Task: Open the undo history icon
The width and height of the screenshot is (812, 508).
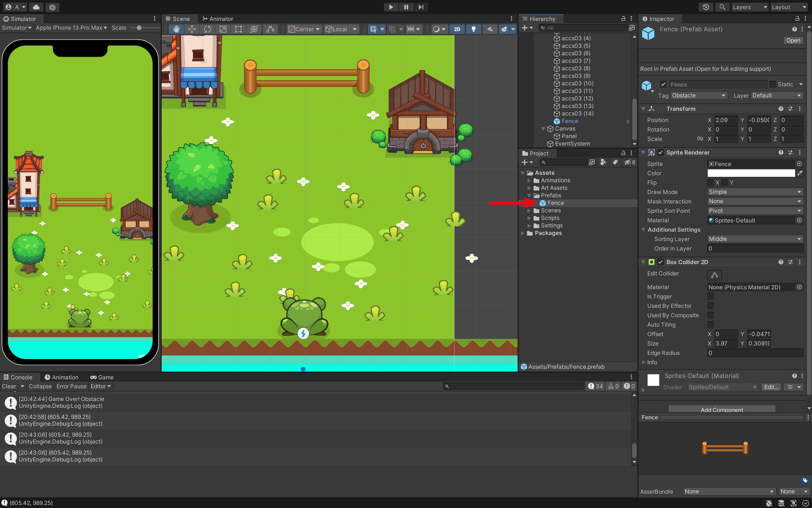Action: point(706,7)
